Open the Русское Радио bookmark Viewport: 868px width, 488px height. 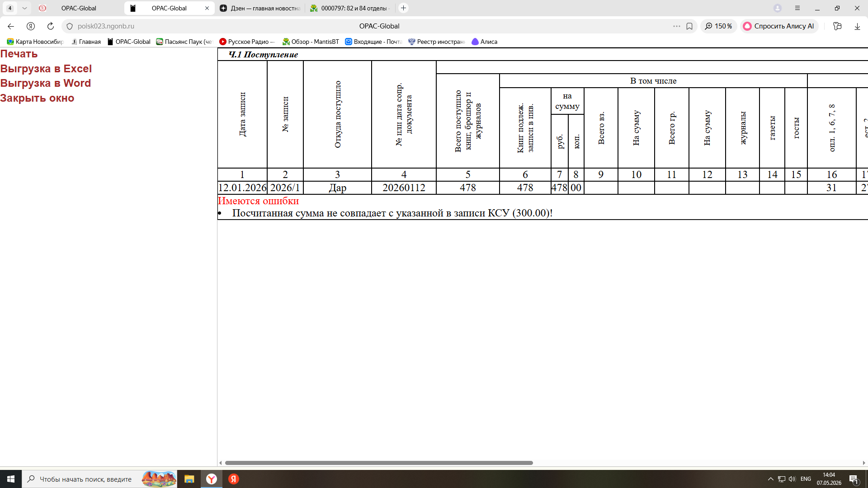pyautogui.click(x=247, y=42)
